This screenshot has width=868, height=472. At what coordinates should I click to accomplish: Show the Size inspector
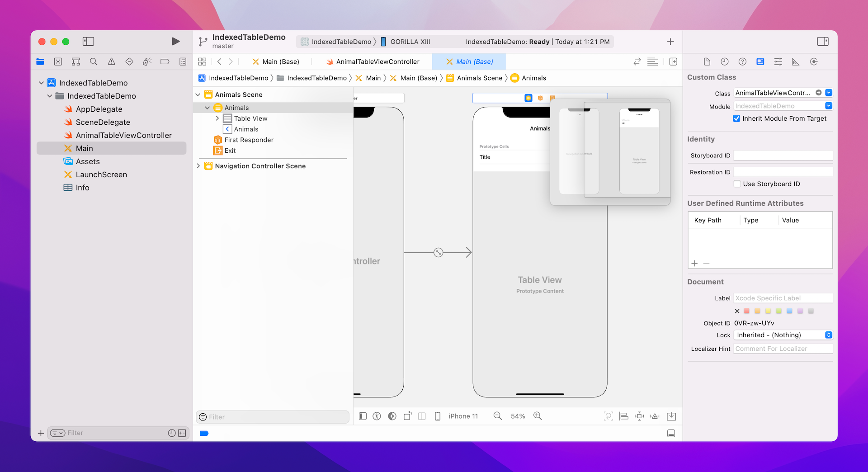[796, 62]
